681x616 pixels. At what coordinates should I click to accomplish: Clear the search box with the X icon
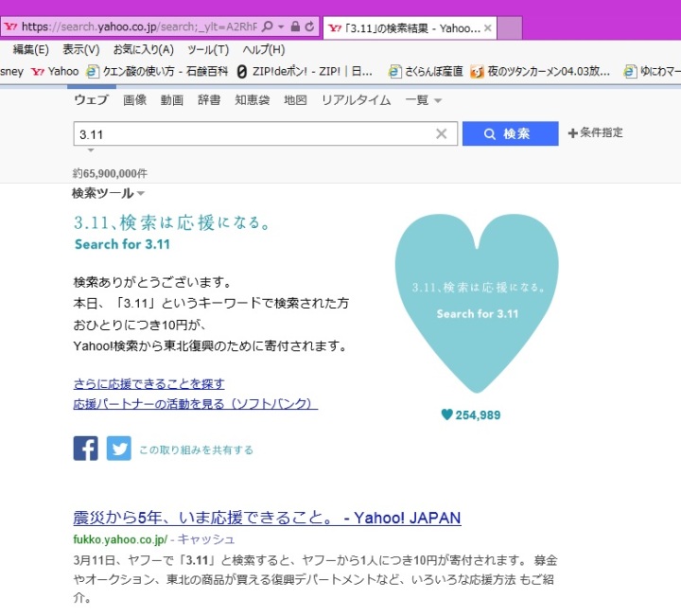[441, 134]
